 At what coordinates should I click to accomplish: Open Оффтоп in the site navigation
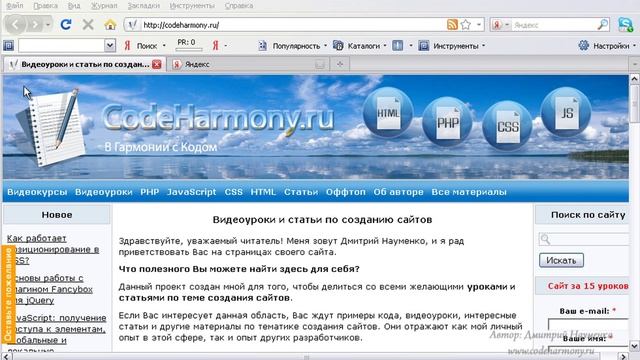pyautogui.click(x=346, y=192)
